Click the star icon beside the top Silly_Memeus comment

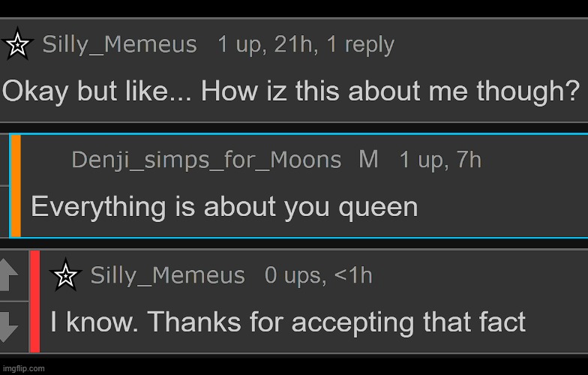pyautogui.click(x=17, y=46)
